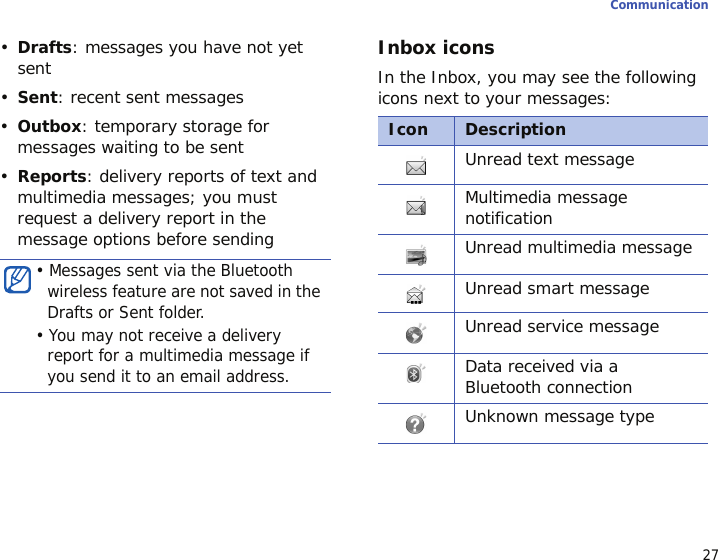The height and width of the screenshot is (560, 718).
Task: Click the unread smart message icon
Action: [x=416, y=295]
